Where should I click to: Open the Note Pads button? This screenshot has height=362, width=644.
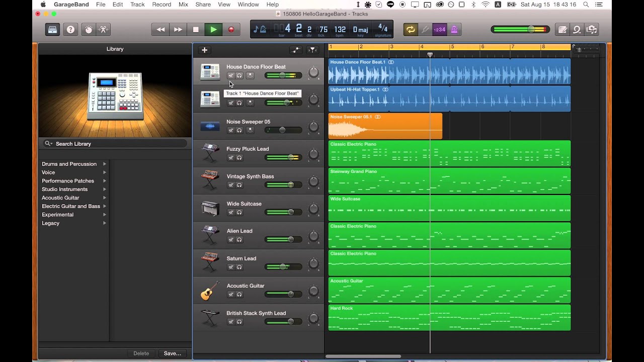(x=562, y=29)
